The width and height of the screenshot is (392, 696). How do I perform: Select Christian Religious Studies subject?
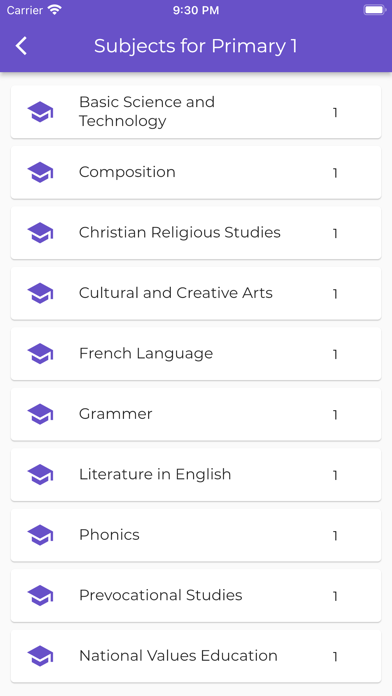click(x=196, y=233)
